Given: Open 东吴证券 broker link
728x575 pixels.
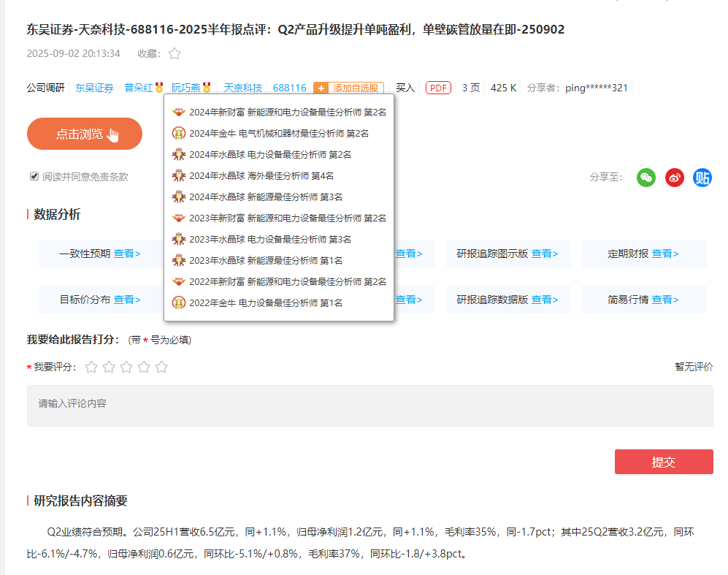Looking at the screenshot, I should (x=94, y=88).
